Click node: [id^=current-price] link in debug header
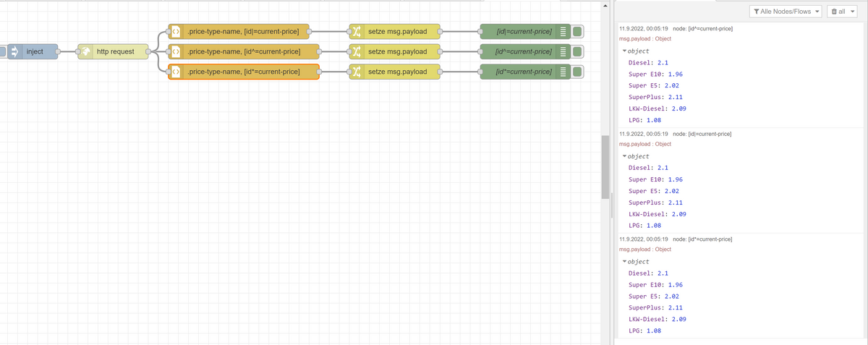 (x=702, y=28)
